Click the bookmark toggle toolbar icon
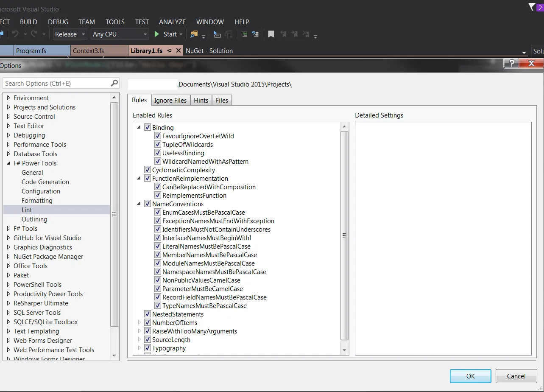Viewport: 544px width, 392px height. tap(271, 34)
